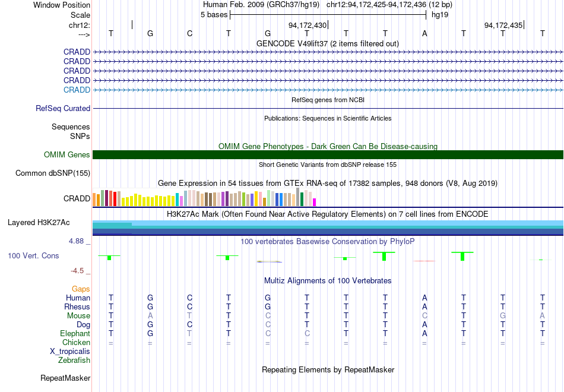Click the OMIM Genes track label
This screenshot has height=392, width=564.
tap(67, 155)
